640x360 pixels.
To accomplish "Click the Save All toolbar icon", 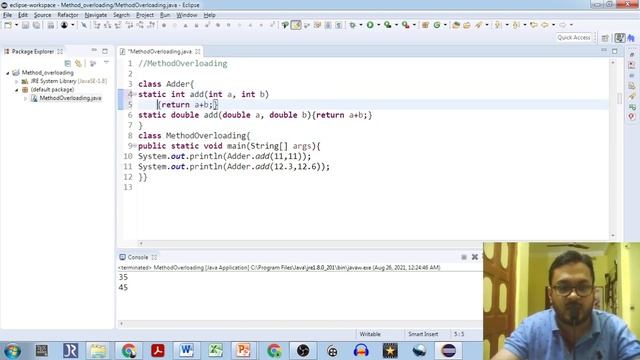I will click(x=36, y=25).
